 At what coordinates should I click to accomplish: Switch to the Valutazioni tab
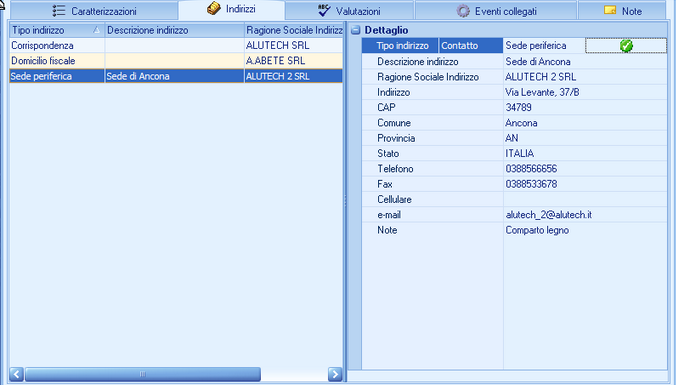(349, 10)
